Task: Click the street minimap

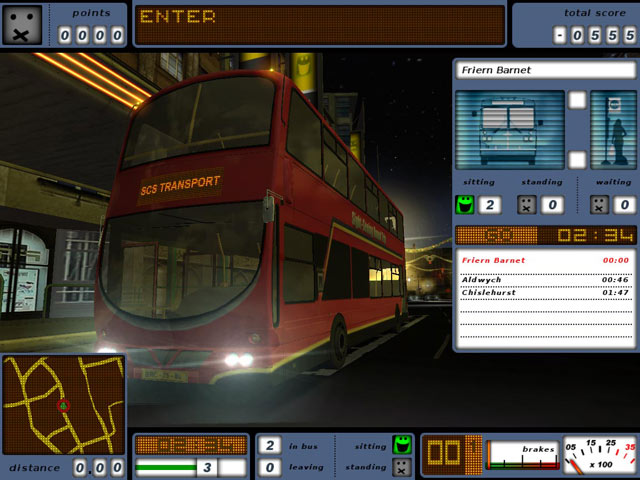Action: click(x=63, y=405)
